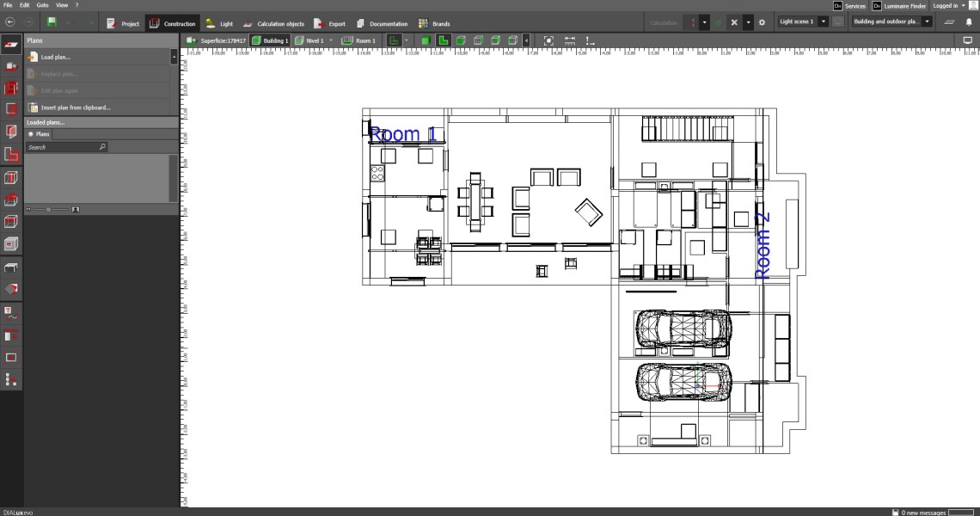The image size is (980, 516).
Task: Click the monitor display icon
Action: coord(968,40)
